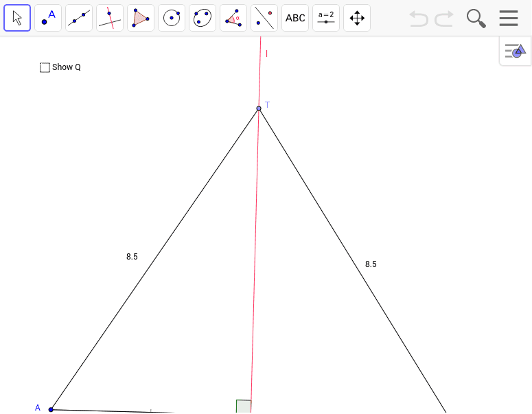Choose the Line through two points tool
This screenshot has width=532, height=414.
click(79, 18)
